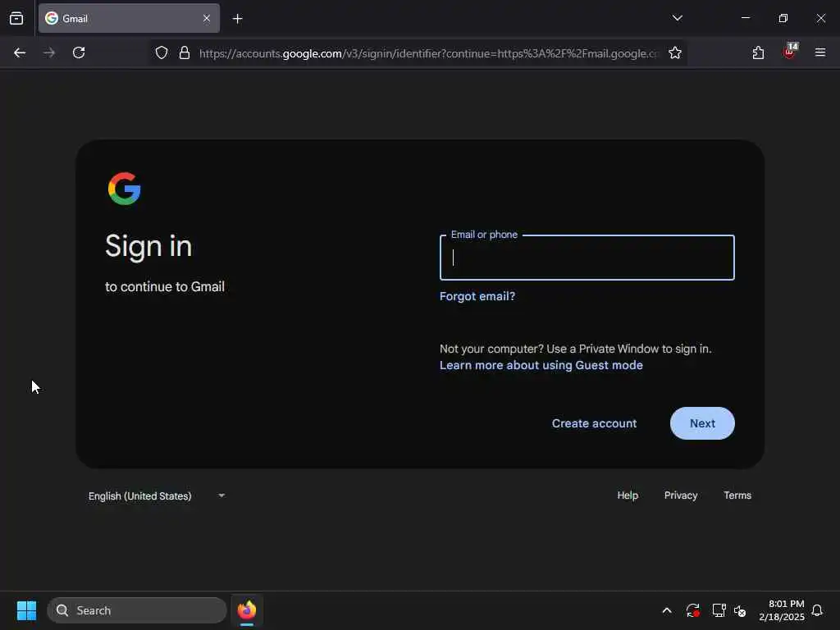This screenshot has height=630, width=840.
Task: Open the Windows Start menu
Action: pos(26,610)
